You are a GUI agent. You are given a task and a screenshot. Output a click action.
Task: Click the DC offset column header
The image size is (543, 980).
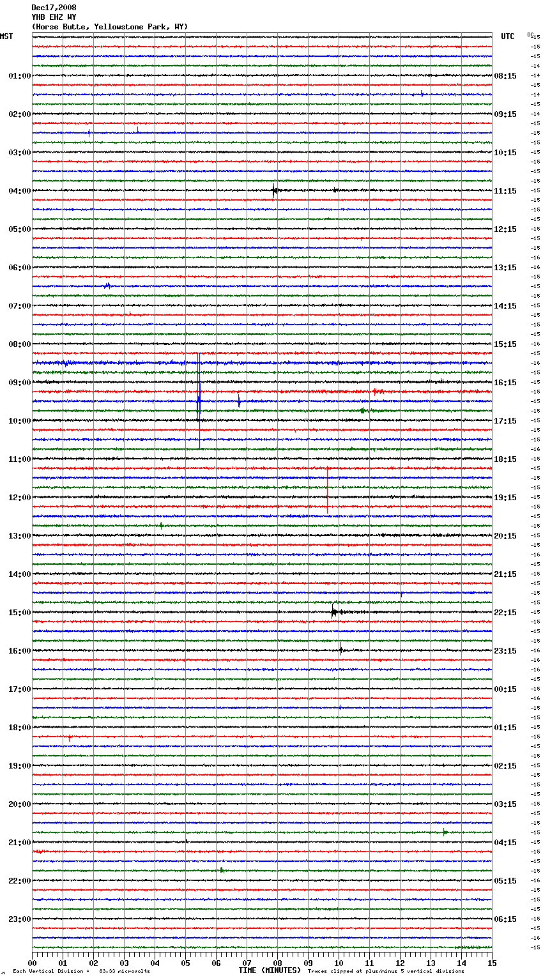(530, 34)
